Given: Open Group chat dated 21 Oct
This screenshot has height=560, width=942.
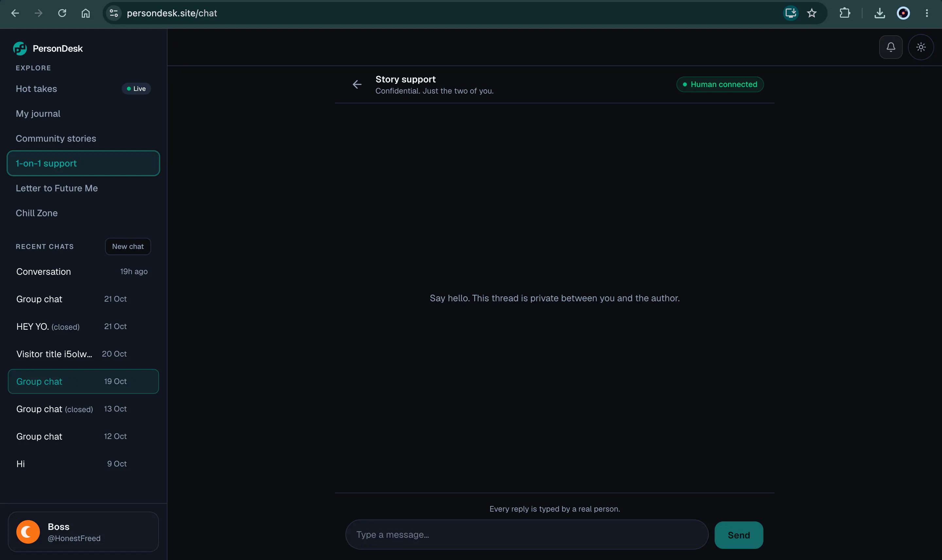Looking at the screenshot, I should point(83,299).
